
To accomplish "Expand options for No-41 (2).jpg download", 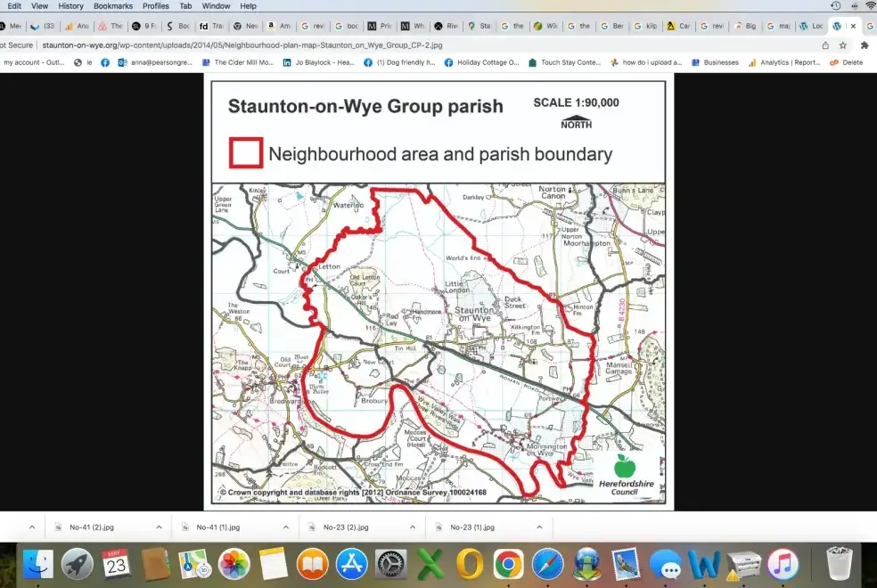I will point(160,527).
